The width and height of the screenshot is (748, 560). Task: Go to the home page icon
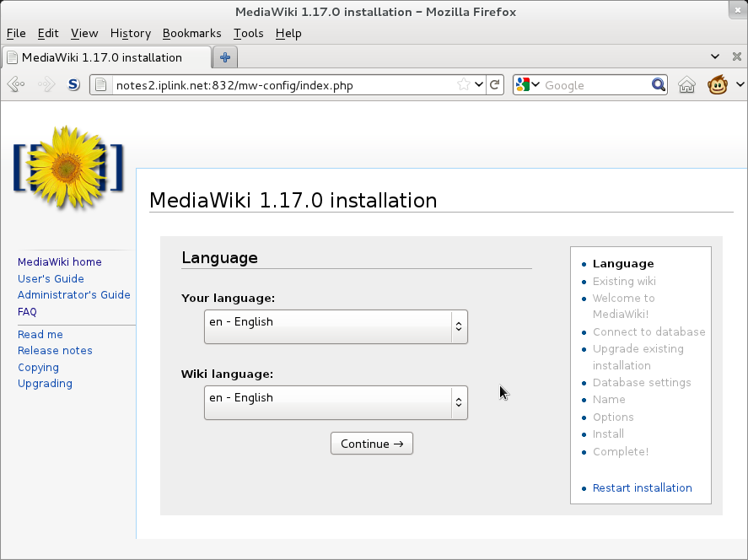pyautogui.click(x=686, y=85)
